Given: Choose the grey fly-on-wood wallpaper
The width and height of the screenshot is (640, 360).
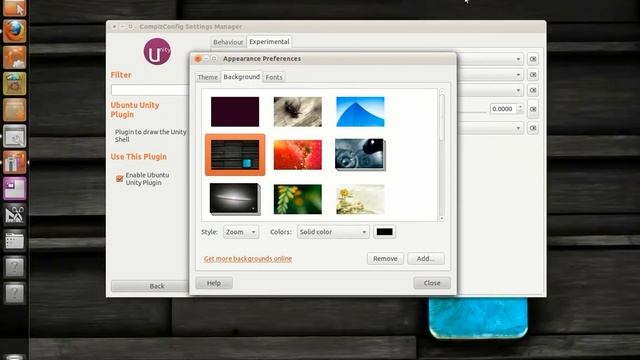Looking at the screenshot, I should [x=298, y=111].
